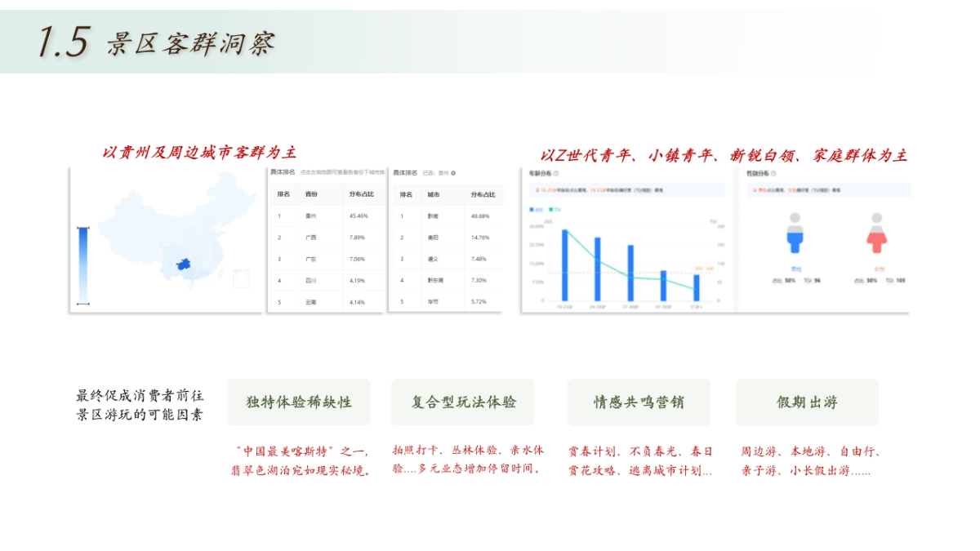Open the help tooltip beside 年龄分布 title
The width and height of the screenshot is (980, 551).
click(x=555, y=173)
